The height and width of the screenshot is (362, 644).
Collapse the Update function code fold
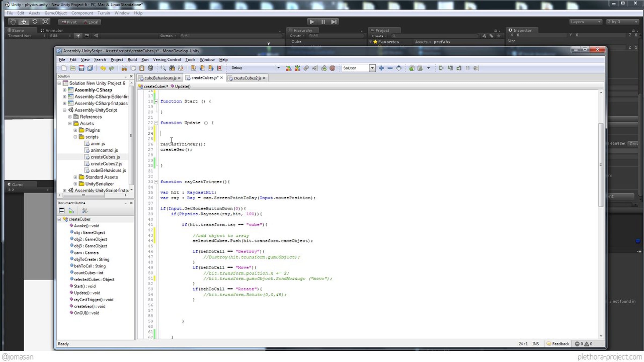coord(156,123)
